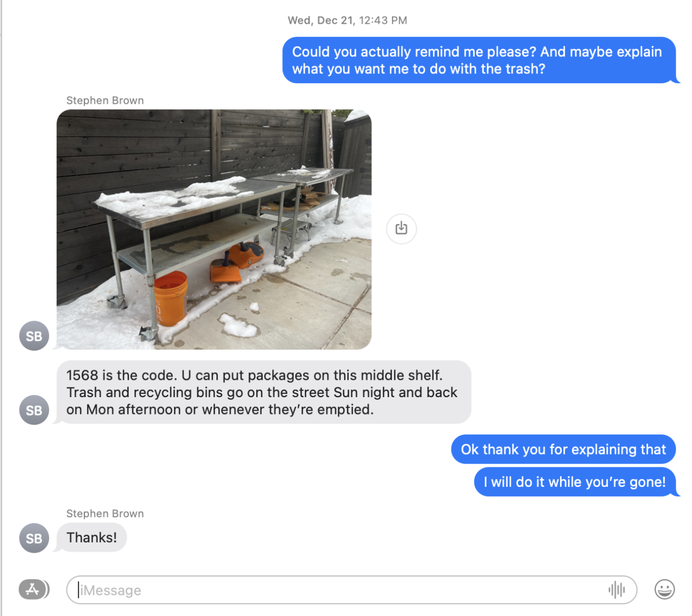Click the orange bucket in the photo
Image resolution: width=692 pixels, height=616 pixels.
(x=171, y=298)
